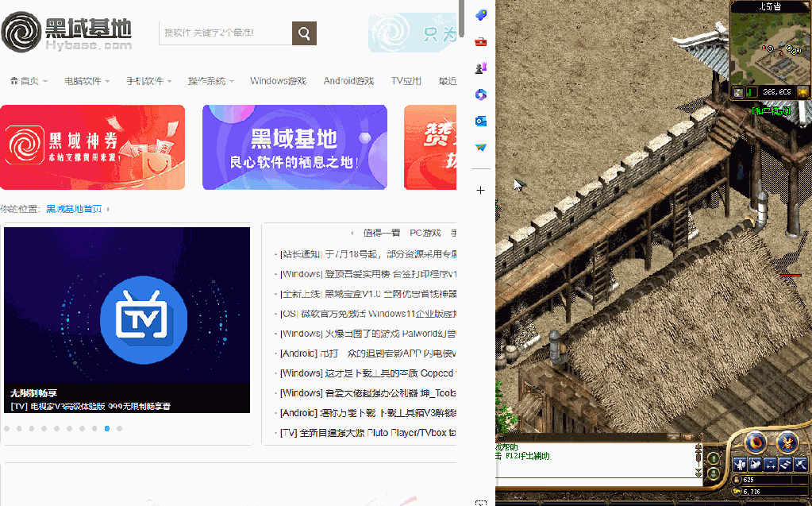Click the gold ingot icon beside 6,736

737,491
